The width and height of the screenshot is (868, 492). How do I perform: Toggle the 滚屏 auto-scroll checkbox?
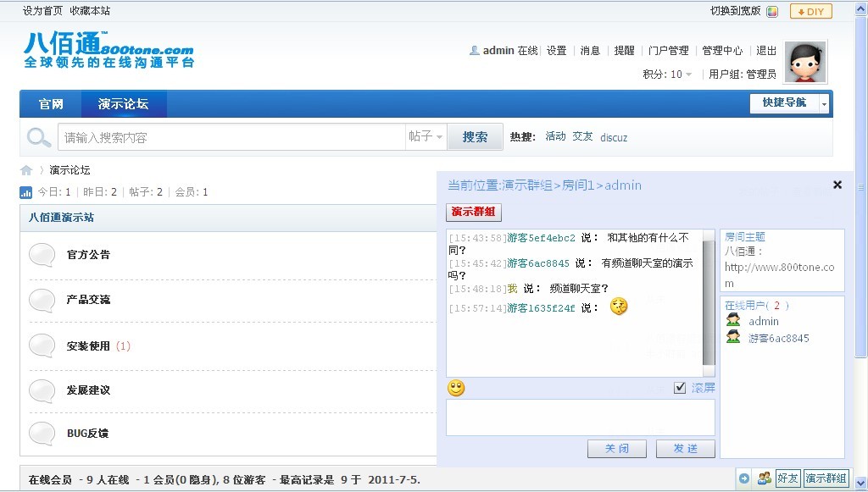(680, 387)
